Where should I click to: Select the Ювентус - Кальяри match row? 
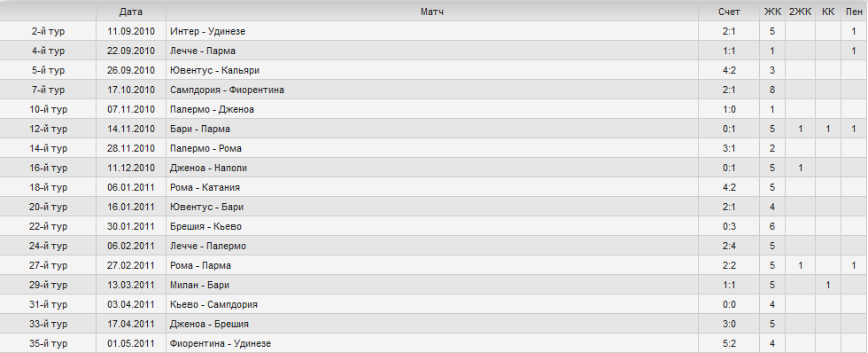click(x=434, y=70)
